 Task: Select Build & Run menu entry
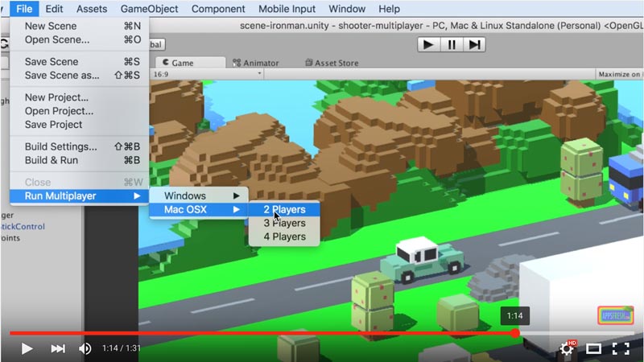coord(80,160)
